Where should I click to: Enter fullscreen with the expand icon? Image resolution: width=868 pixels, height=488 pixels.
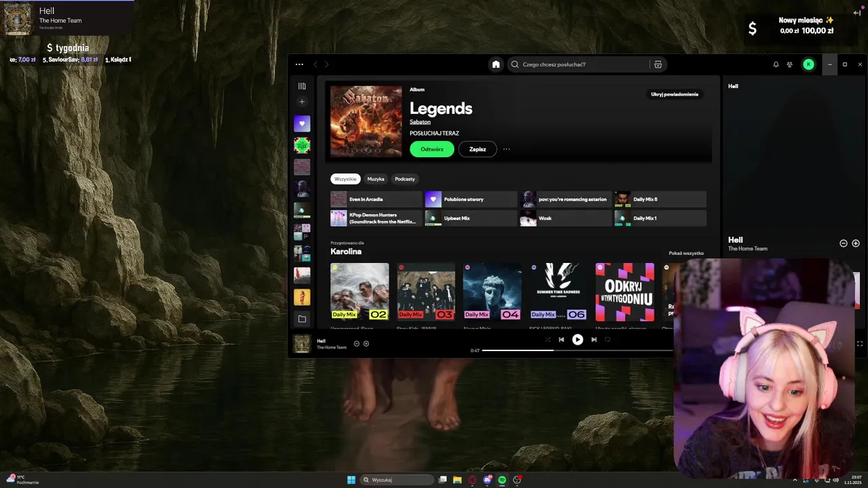860,344
